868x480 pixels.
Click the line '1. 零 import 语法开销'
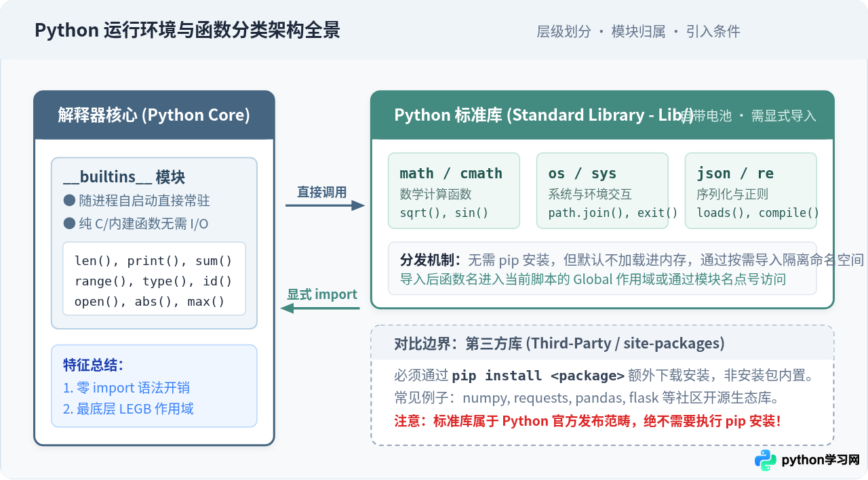click(x=126, y=388)
